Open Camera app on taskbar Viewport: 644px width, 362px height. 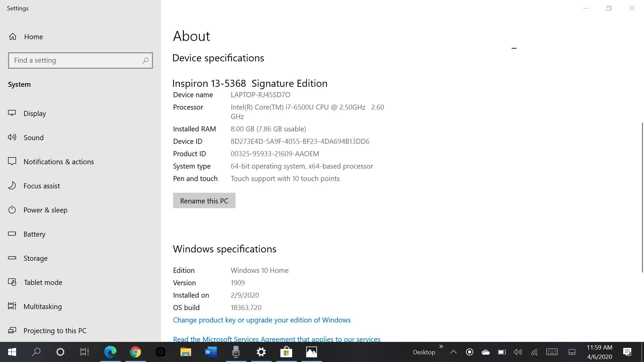[x=161, y=352]
